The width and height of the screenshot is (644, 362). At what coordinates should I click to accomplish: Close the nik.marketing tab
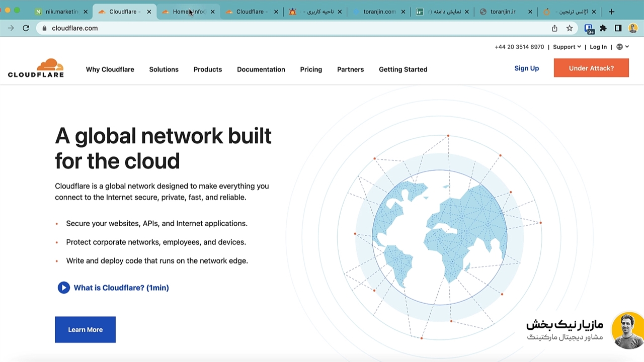point(85,12)
